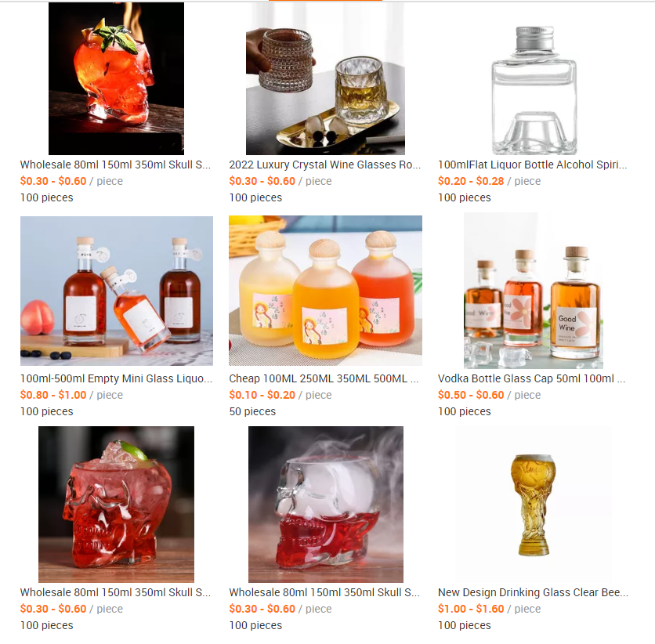Click the 100ml-500ml Empty Mini Glass Liquor title
This screenshot has width=655, height=644.
pyautogui.click(x=116, y=378)
